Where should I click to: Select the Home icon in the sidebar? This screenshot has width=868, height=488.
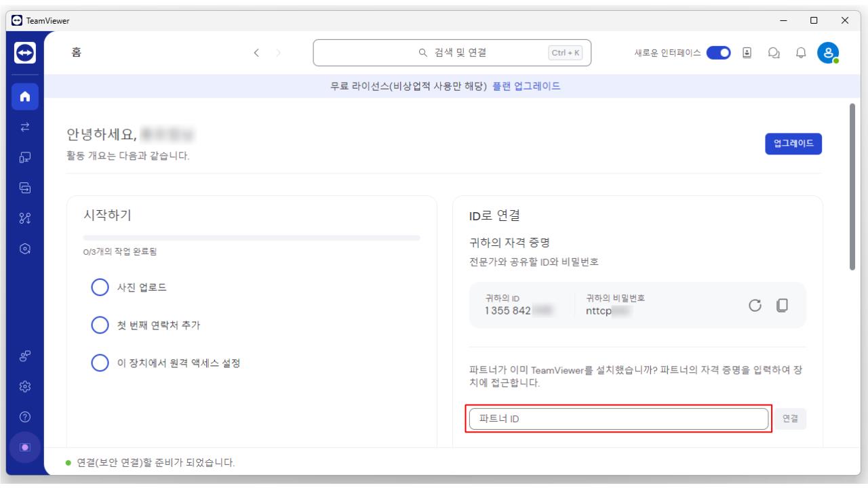[24, 96]
